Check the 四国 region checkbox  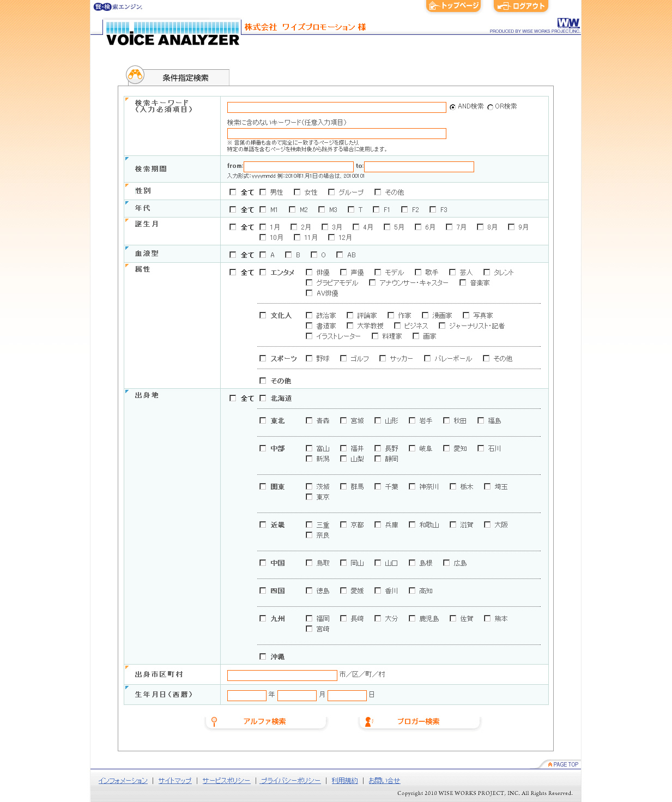coord(263,590)
